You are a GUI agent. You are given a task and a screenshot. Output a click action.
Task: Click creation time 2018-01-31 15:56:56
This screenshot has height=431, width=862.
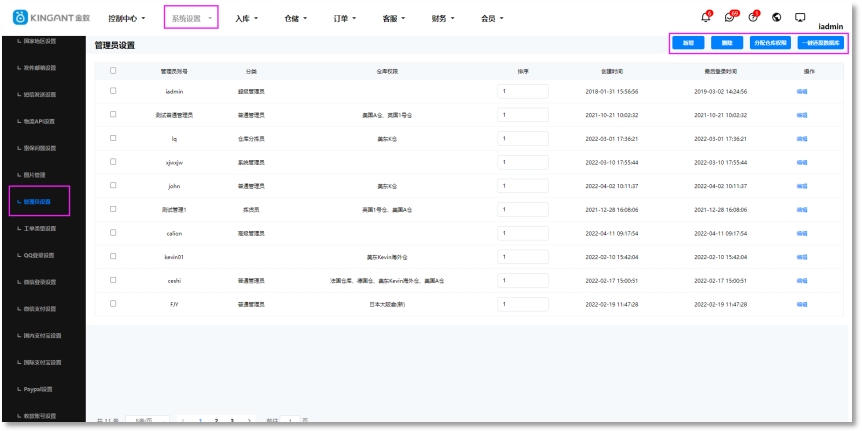tap(612, 92)
